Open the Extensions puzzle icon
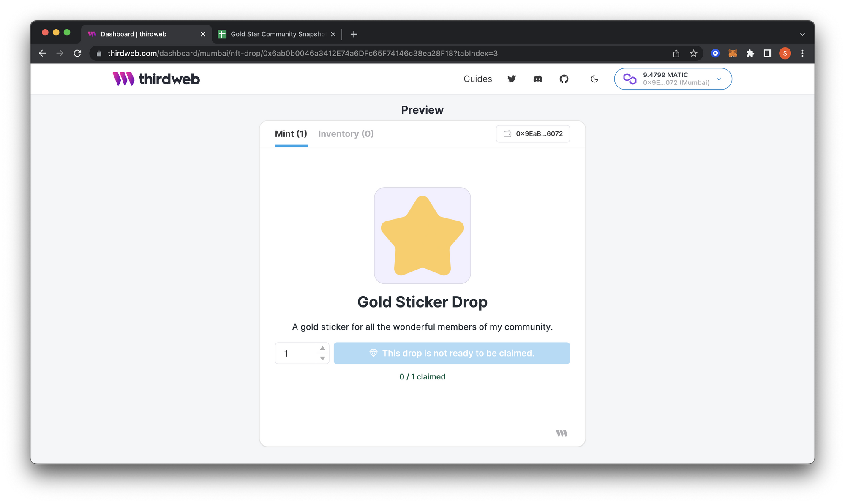Viewport: 845px width, 504px height. (750, 53)
